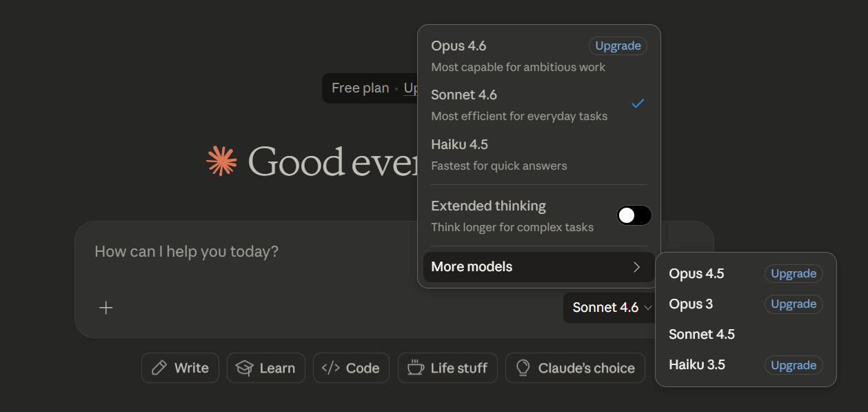Click Upgrade button beside Opus 3
This screenshot has width=868, height=412.
(x=793, y=304)
